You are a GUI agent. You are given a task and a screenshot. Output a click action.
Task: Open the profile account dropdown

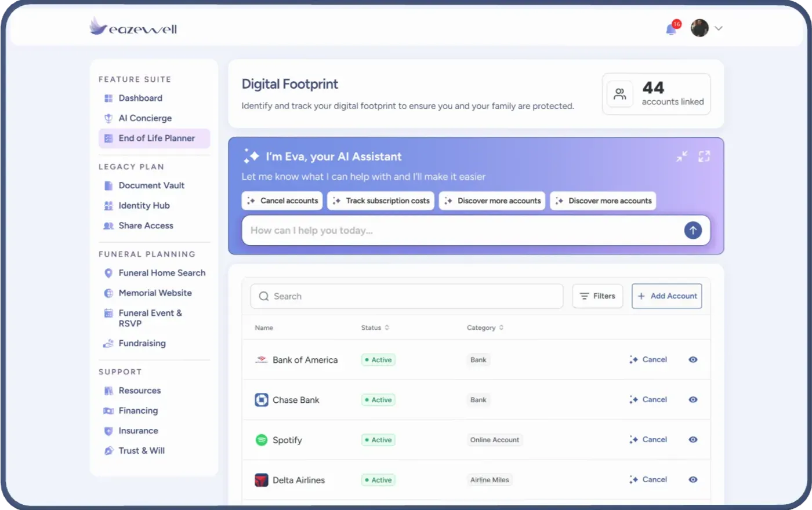tap(706, 28)
